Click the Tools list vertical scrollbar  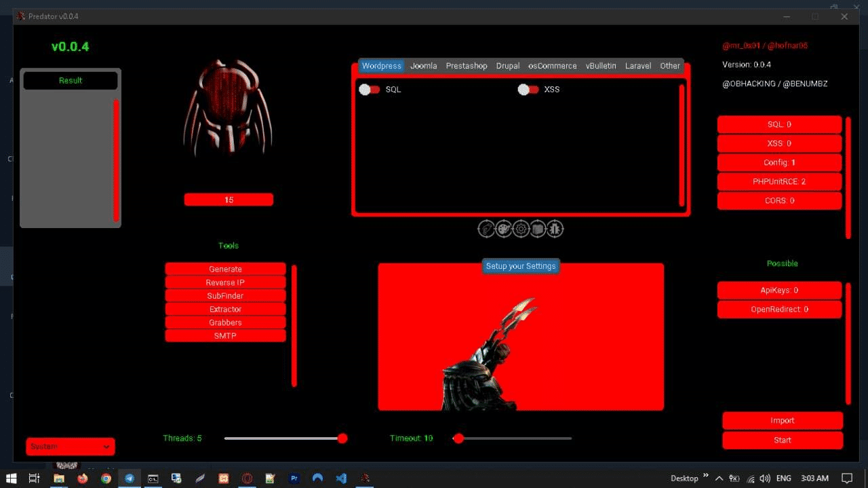click(294, 326)
